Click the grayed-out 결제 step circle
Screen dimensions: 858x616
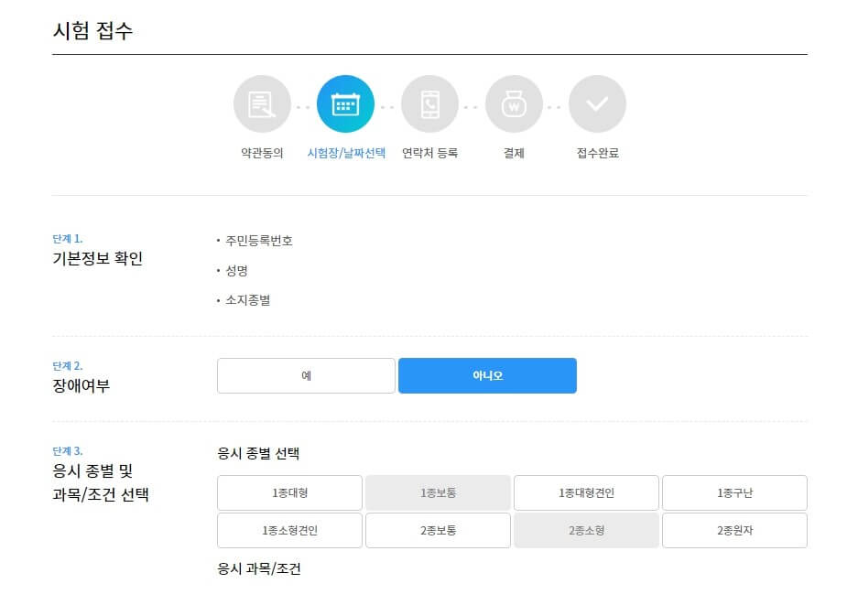coord(514,103)
